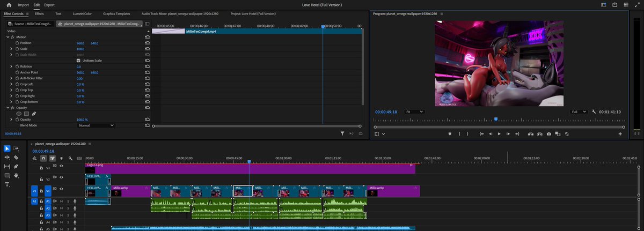Mute audio track A1
The image size is (644, 231).
61,201
